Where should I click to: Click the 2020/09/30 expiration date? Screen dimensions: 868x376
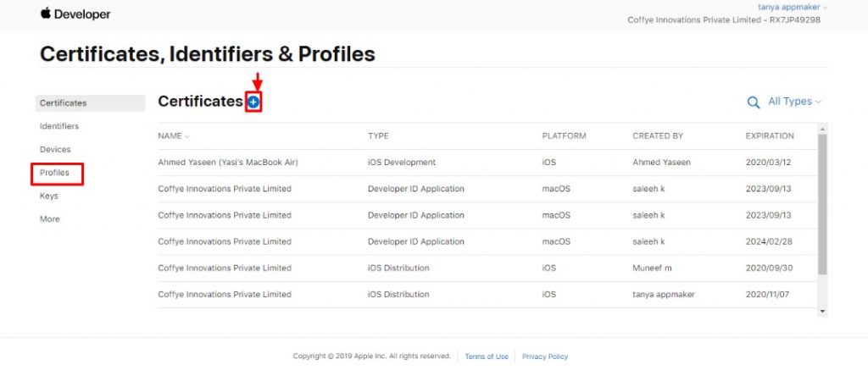tap(768, 268)
